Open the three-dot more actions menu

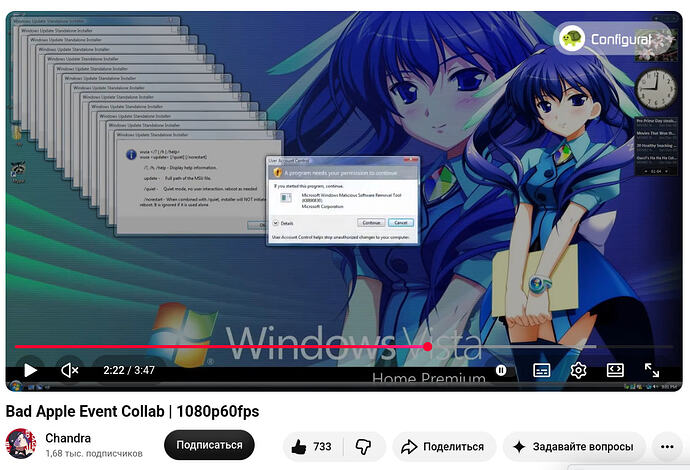pos(667,447)
